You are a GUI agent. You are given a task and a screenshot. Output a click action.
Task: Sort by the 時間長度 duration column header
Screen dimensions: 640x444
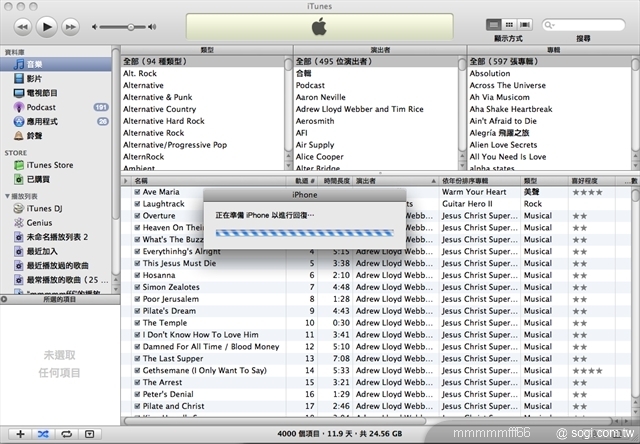[336, 181]
